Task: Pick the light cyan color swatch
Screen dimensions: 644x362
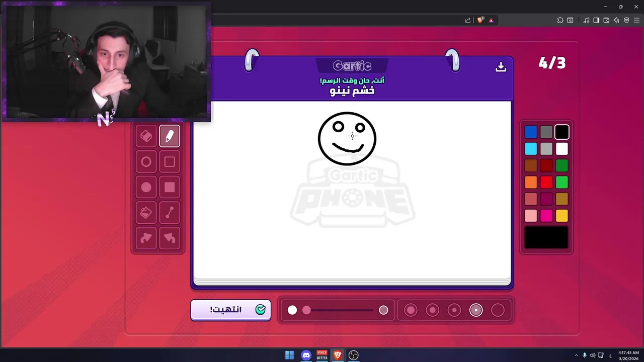Action: 531,149
